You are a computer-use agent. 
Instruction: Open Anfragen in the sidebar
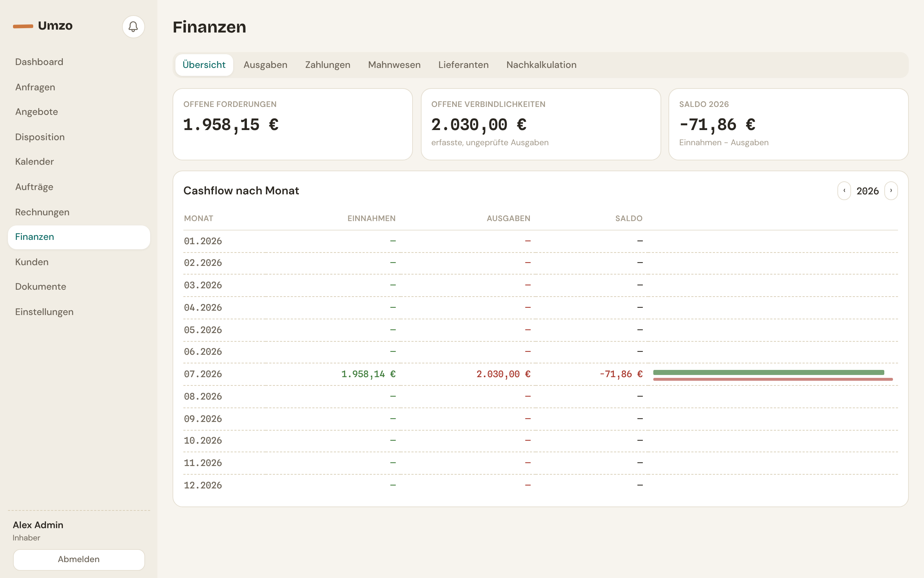pyautogui.click(x=79, y=87)
